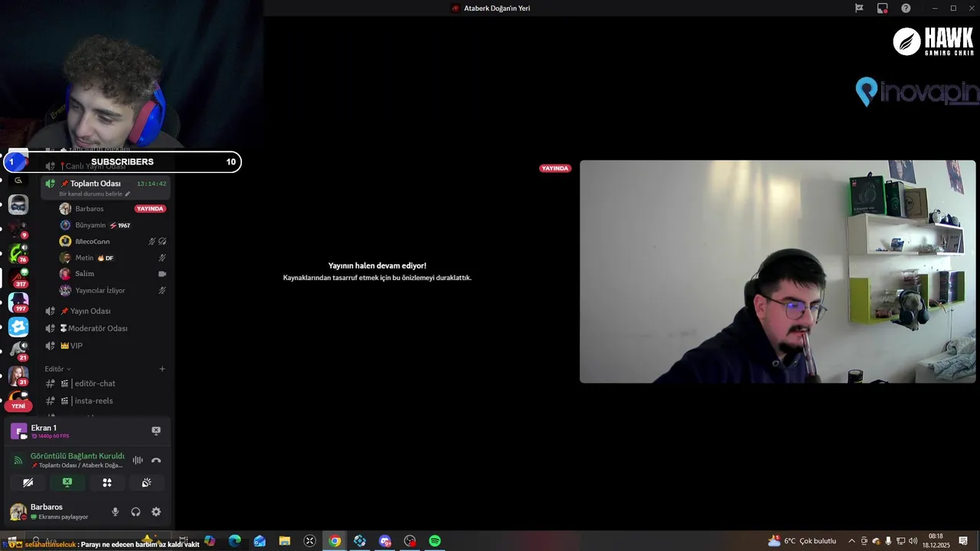980x551 pixels.
Task: Open the VIP voice channel
Action: point(106,346)
